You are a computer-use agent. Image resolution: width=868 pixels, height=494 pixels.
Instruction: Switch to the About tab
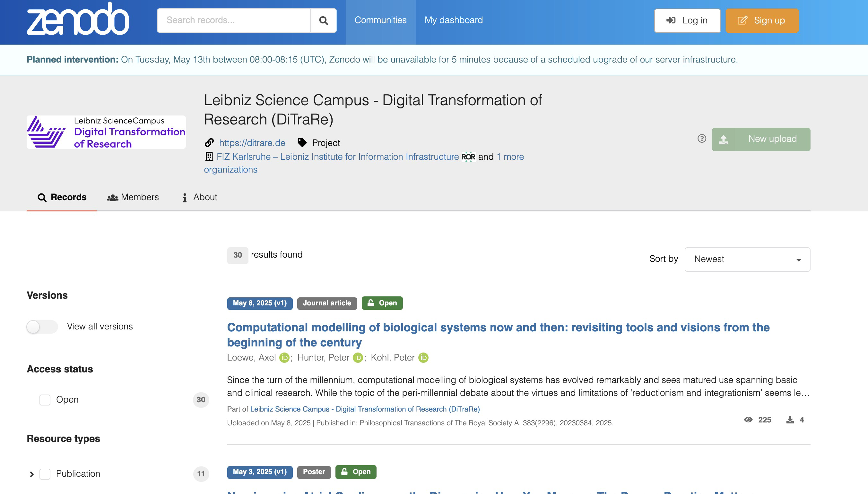pyautogui.click(x=200, y=197)
